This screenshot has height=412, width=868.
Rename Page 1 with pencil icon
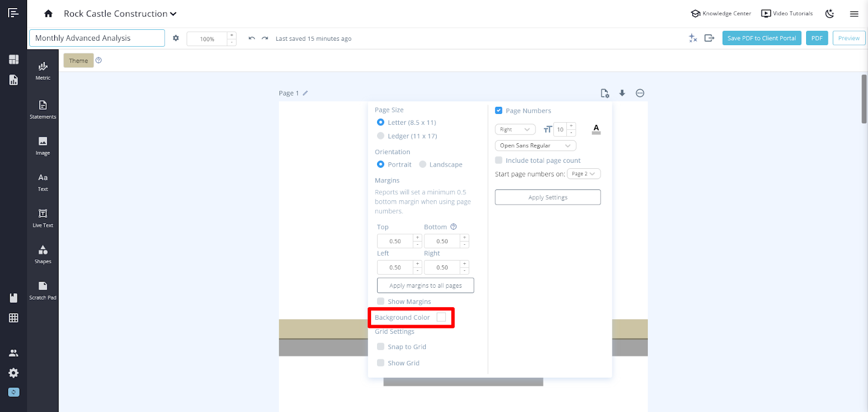[x=305, y=93]
